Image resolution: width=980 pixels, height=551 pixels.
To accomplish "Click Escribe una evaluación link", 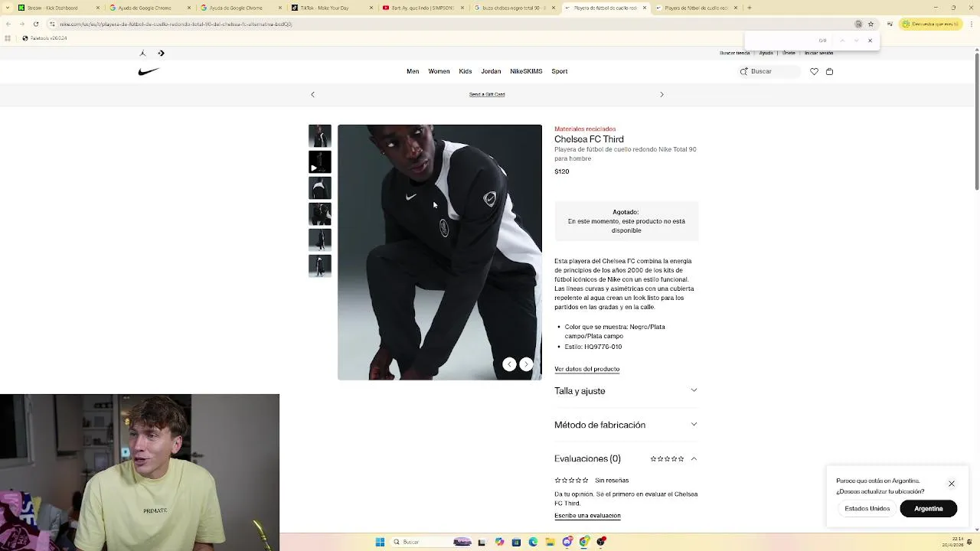I will click(x=587, y=516).
